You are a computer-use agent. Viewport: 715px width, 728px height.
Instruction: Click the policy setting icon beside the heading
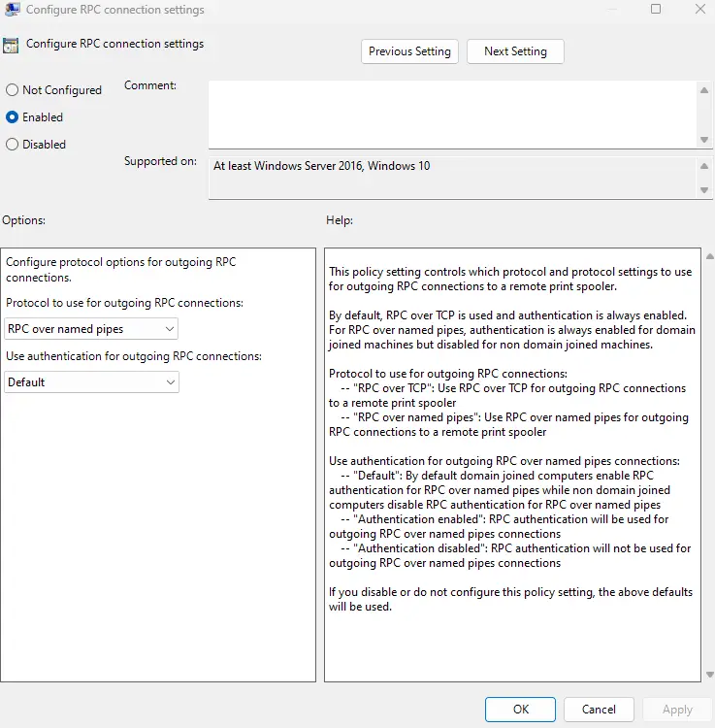tap(11, 45)
